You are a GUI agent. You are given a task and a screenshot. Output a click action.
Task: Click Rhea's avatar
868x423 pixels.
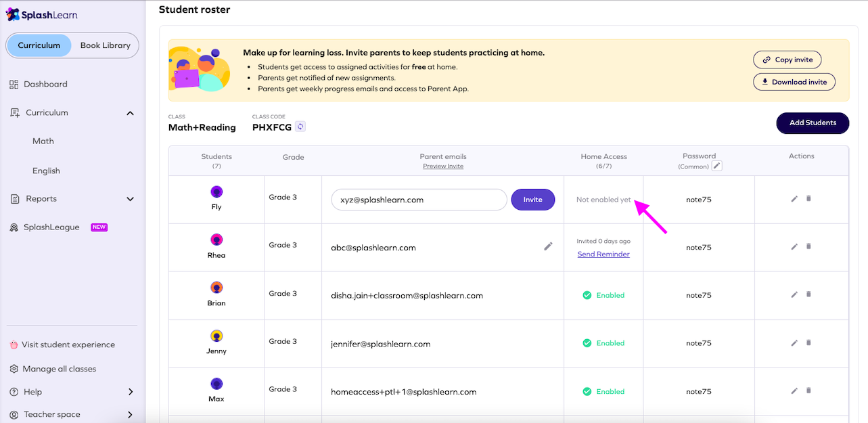click(216, 240)
